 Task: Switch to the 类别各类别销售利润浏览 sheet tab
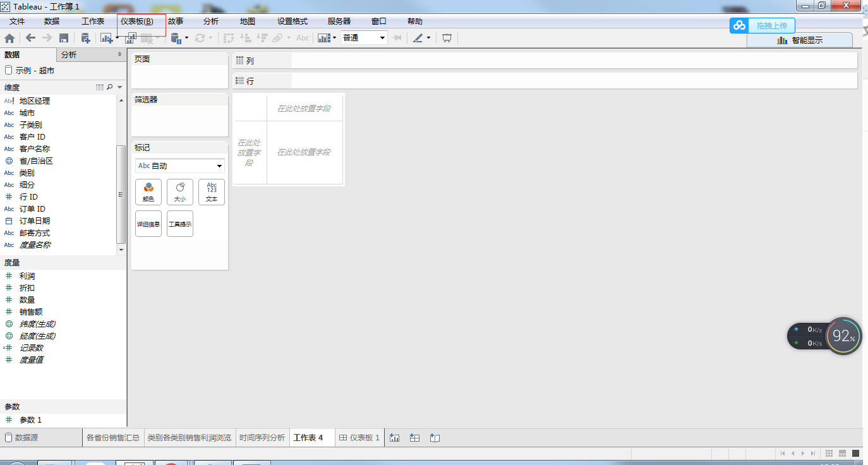tap(190, 437)
